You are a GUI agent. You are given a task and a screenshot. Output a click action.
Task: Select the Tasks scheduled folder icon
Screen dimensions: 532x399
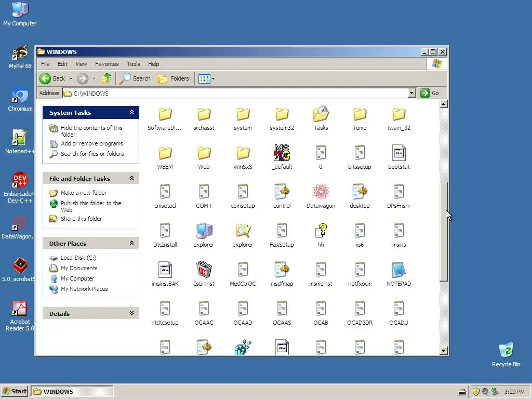321,114
